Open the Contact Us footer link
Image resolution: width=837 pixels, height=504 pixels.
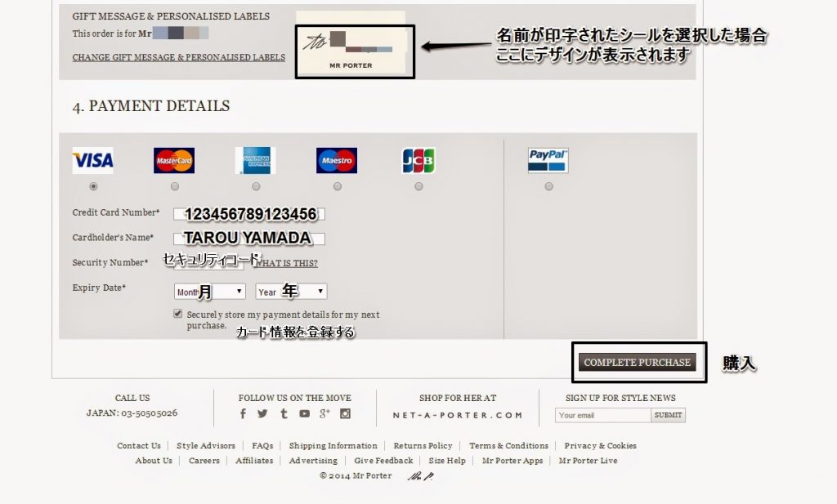139,445
